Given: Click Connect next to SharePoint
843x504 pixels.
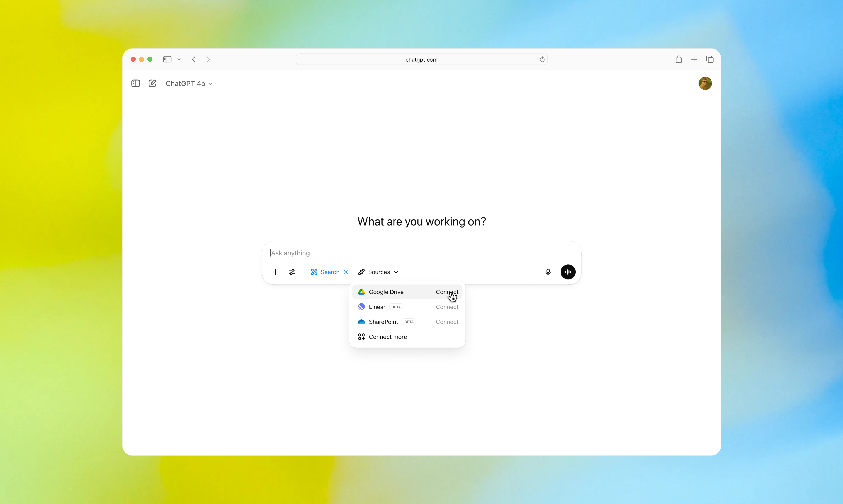Looking at the screenshot, I should [x=447, y=322].
